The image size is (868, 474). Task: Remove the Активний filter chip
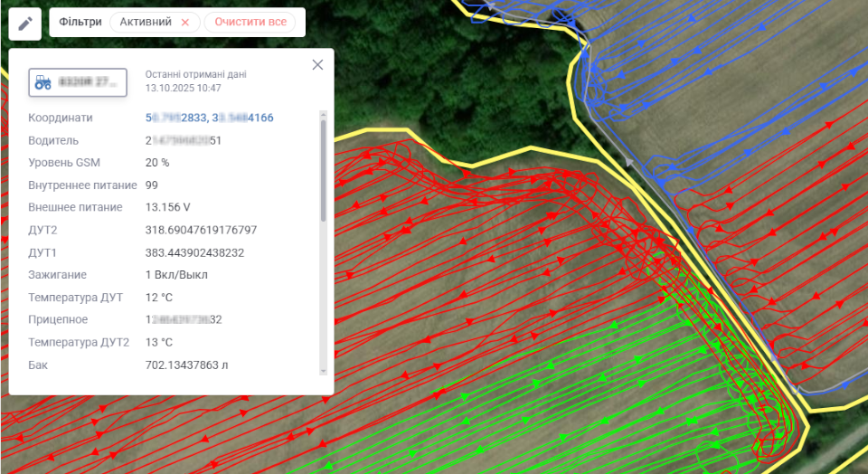185,23
